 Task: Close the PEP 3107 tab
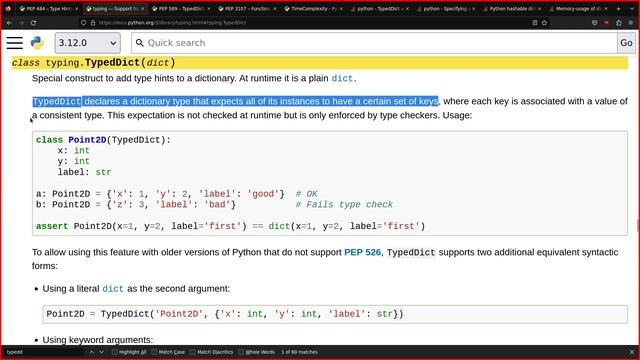tap(275, 9)
